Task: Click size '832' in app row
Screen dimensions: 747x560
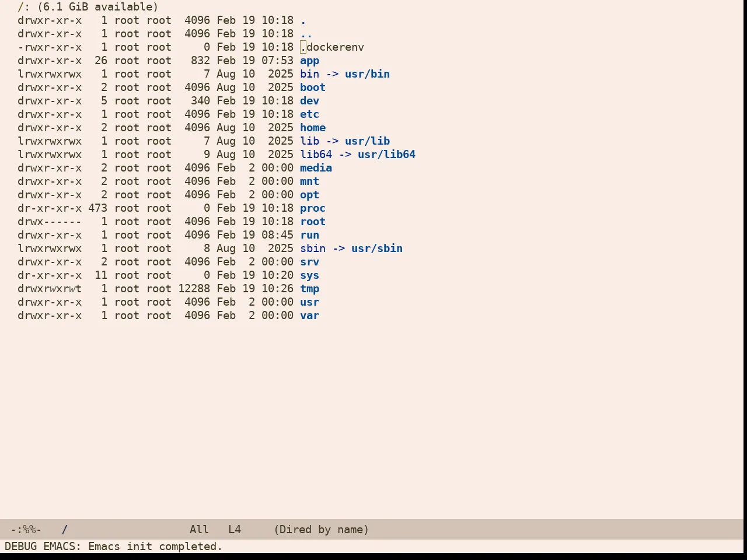Action: 200,61
